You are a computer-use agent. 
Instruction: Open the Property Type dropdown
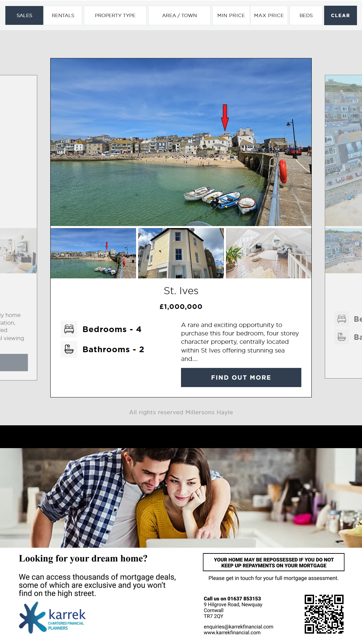pyautogui.click(x=115, y=15)
